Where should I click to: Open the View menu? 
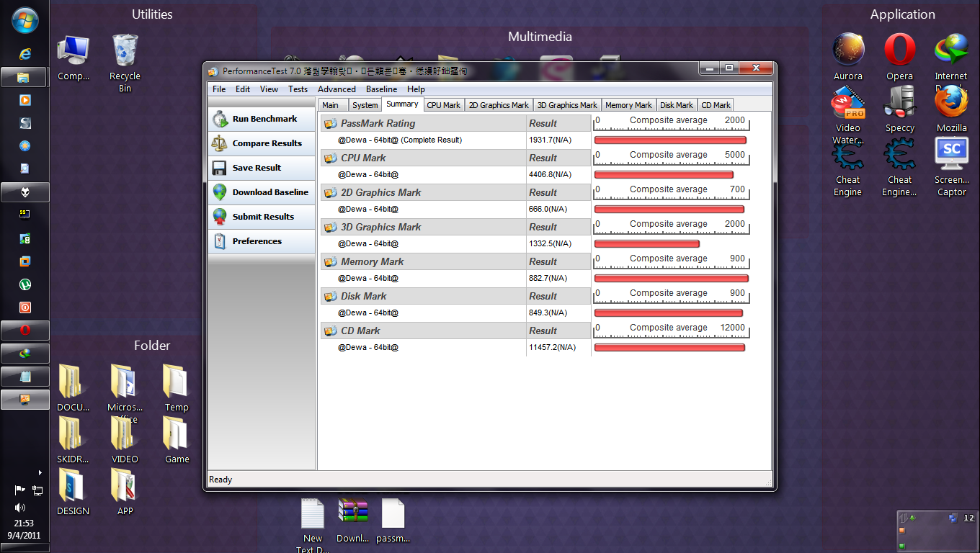pos(269,89)
